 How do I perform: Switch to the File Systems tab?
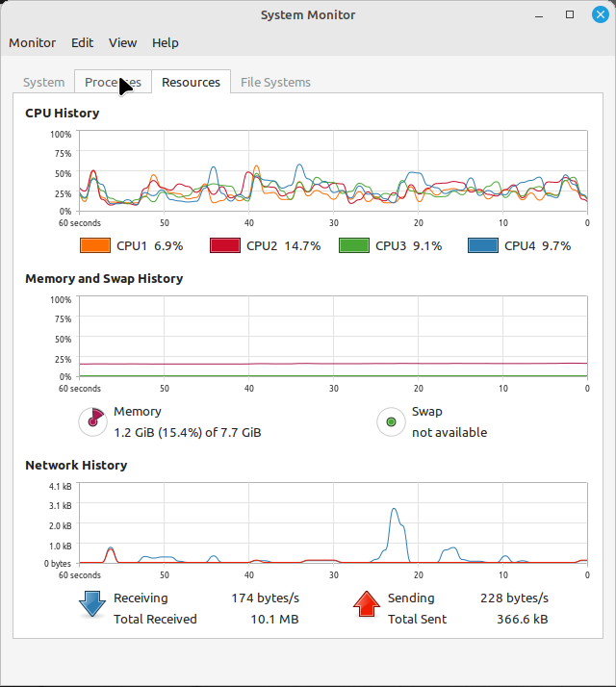pos(275,83)
